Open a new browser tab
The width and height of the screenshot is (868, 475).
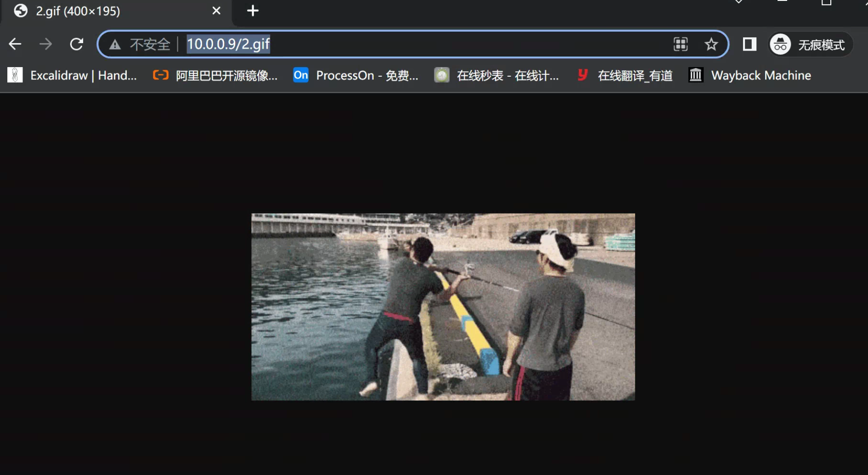point(252,11)
